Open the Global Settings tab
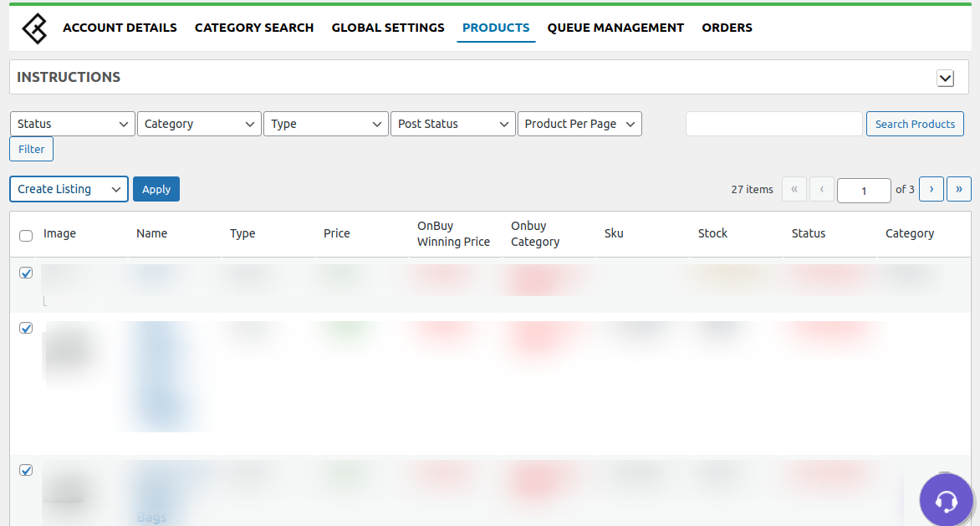 tap(388, 28)
